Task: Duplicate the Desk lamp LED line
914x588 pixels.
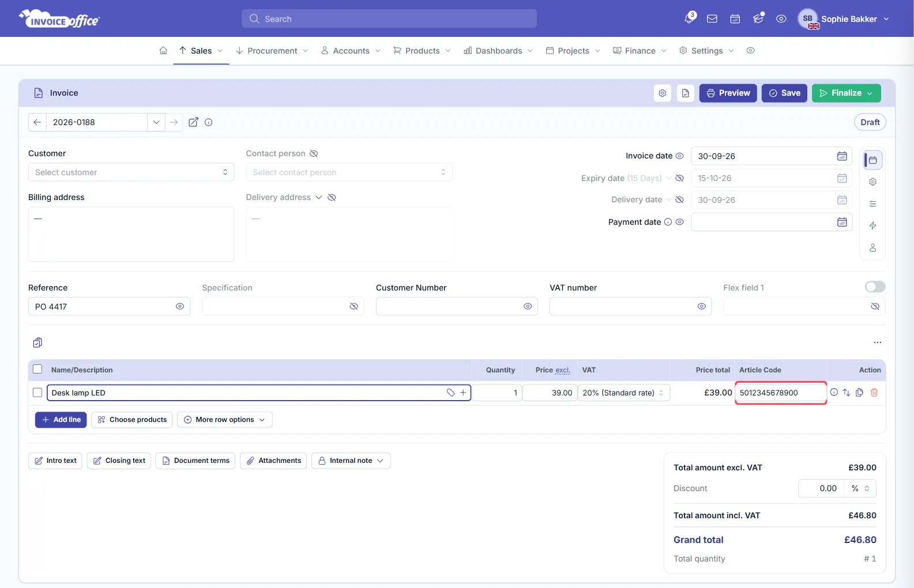Action: click(860, 393)
